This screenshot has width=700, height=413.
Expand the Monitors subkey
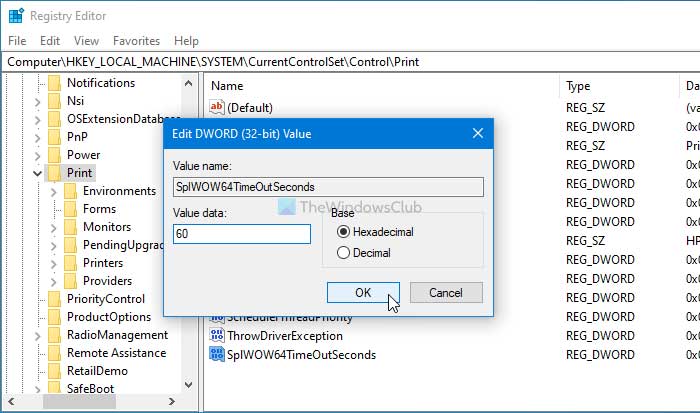(54, 228)
